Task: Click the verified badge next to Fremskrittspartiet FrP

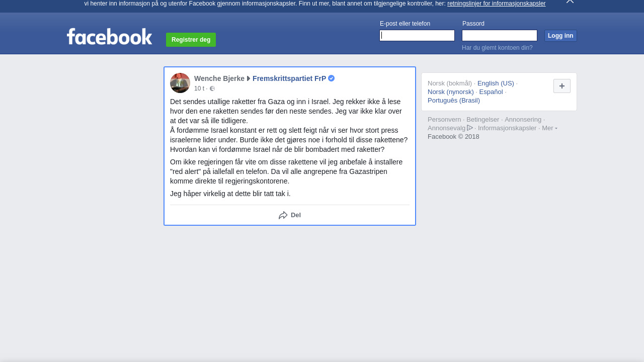Action: 331,78
